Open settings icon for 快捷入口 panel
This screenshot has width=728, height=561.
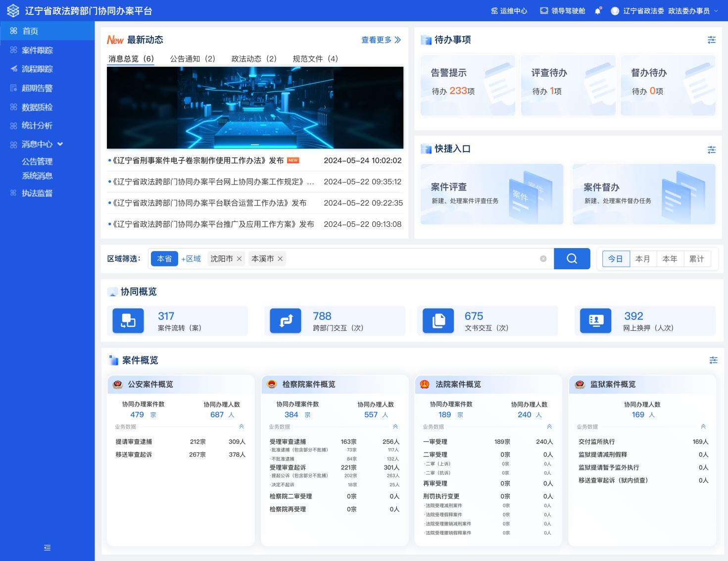tap(712, 149)
